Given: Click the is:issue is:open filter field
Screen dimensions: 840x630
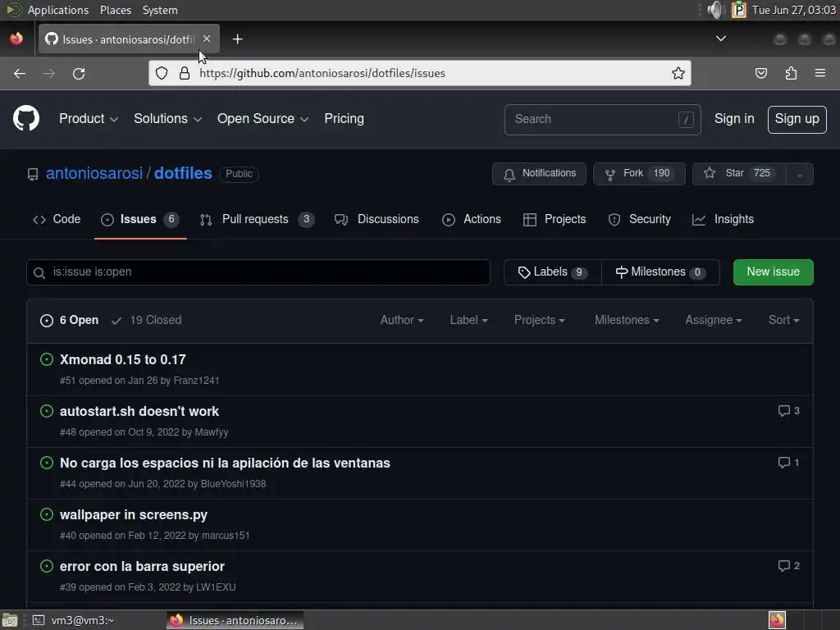Looking at the screenshot, I should pos(258,272).
